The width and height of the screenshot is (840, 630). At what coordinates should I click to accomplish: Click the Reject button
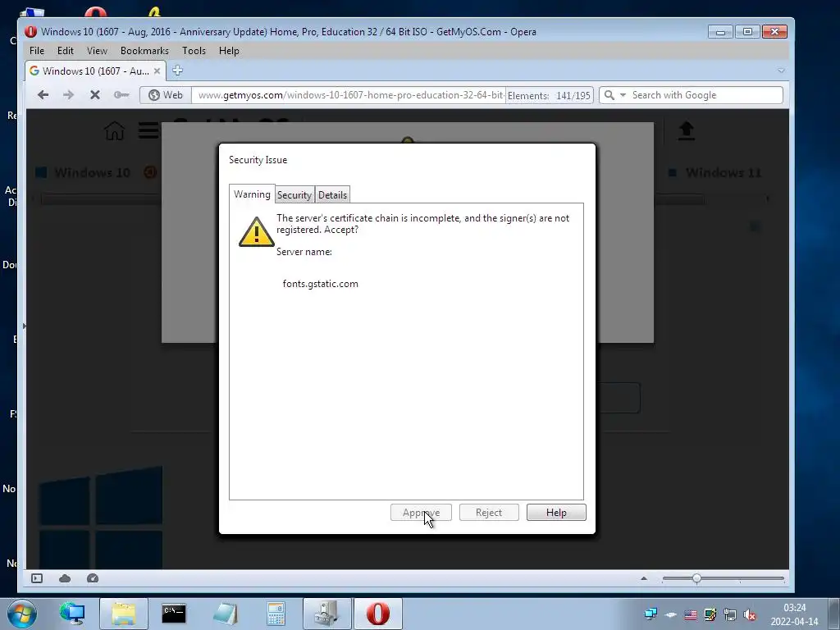click(x=489, y=512)
